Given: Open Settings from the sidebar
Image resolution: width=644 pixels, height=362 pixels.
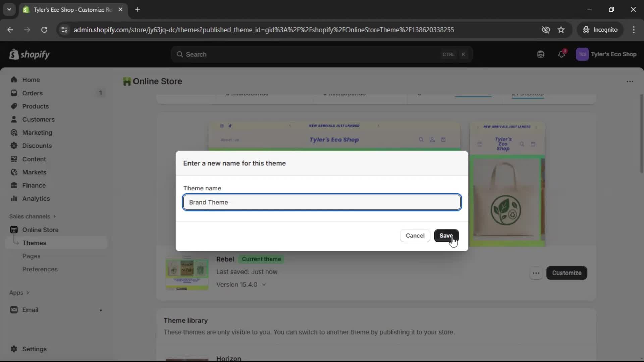Looking at the screenshot, I should point(34,349).
